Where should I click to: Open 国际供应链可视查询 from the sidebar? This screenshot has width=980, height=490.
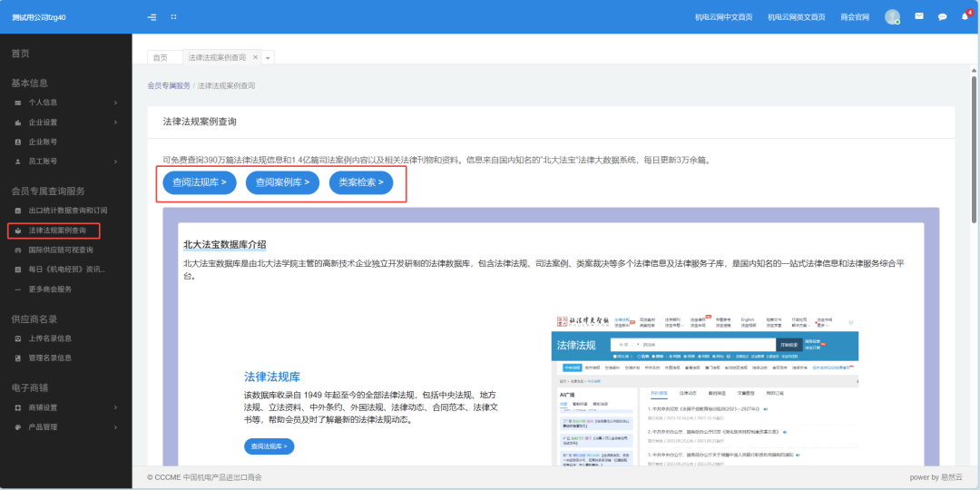(61, 250)
